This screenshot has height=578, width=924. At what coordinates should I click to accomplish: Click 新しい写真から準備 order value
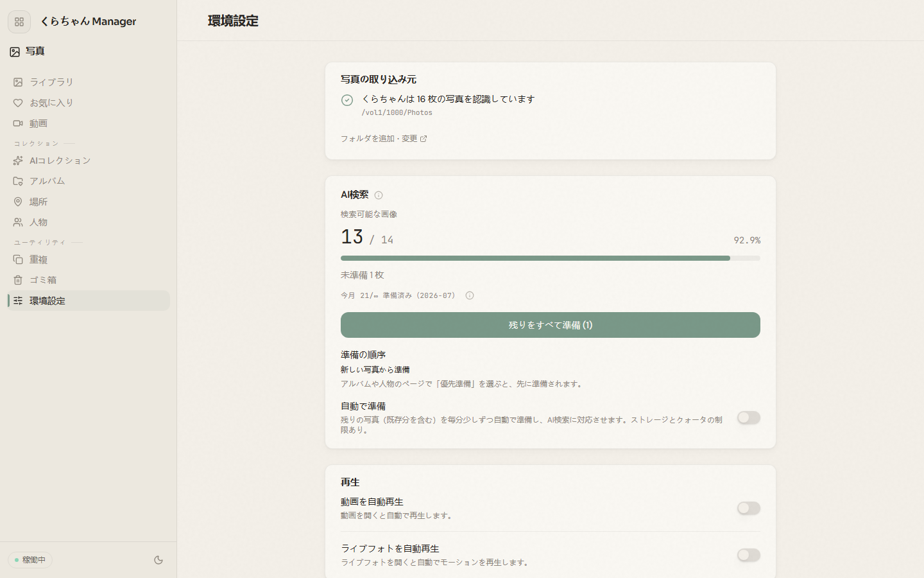[375, 370]
